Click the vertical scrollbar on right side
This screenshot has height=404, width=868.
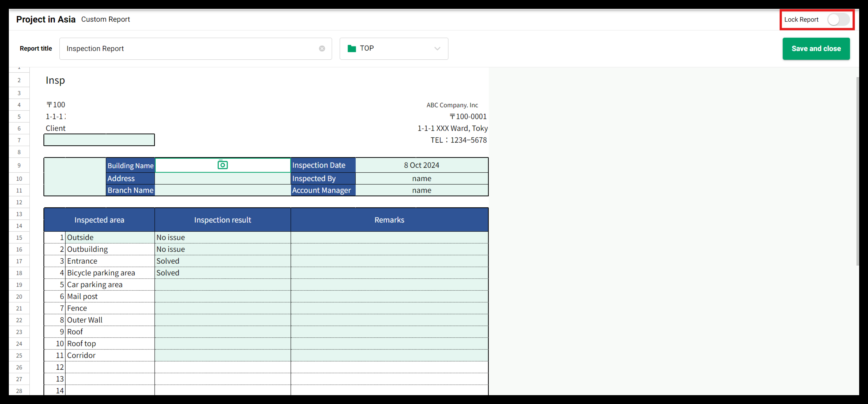coord(857,171)
